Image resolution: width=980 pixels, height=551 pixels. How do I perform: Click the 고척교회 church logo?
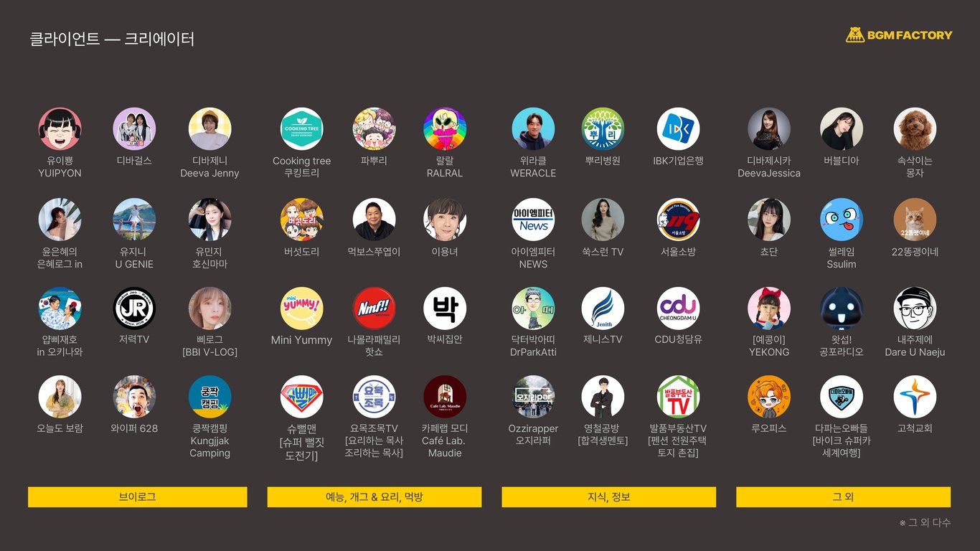[x=915, y=397]
